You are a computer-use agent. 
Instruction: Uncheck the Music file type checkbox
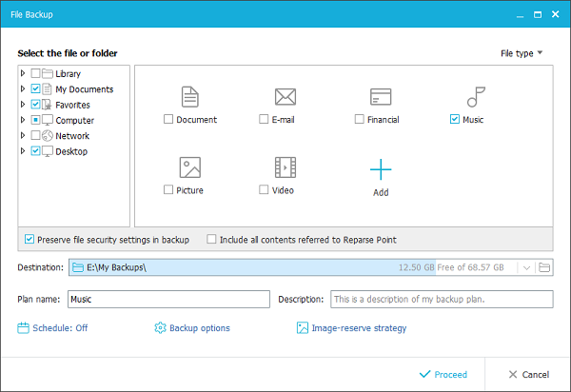455,119
